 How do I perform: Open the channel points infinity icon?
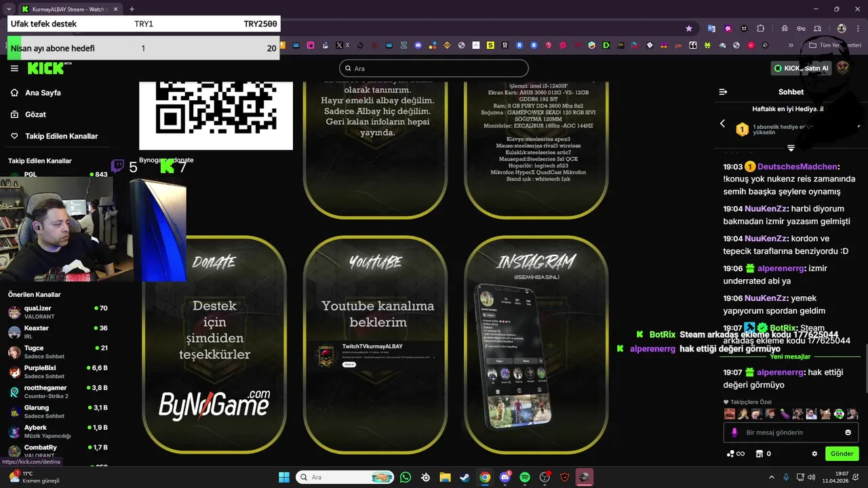click(x=736, y=453)
